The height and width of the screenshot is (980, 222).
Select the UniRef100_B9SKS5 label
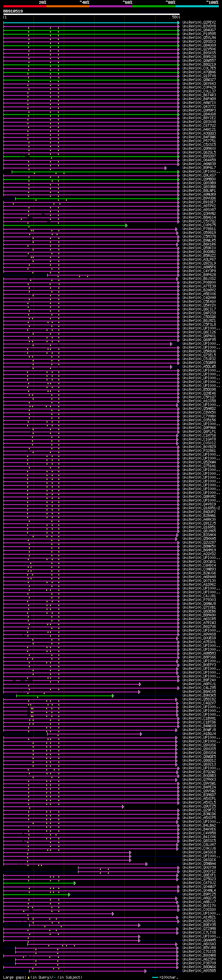click(199, 53)
